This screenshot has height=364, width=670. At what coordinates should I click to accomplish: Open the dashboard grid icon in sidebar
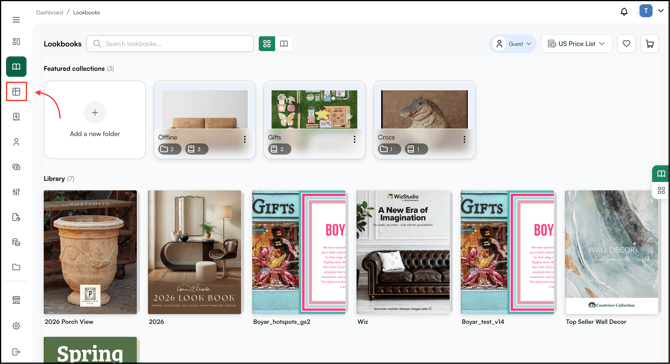coord(16,41)
